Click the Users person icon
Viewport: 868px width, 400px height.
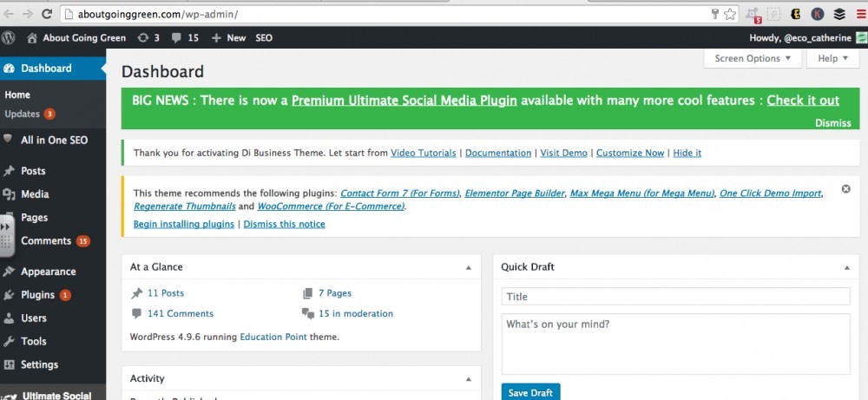pos(9,318)
